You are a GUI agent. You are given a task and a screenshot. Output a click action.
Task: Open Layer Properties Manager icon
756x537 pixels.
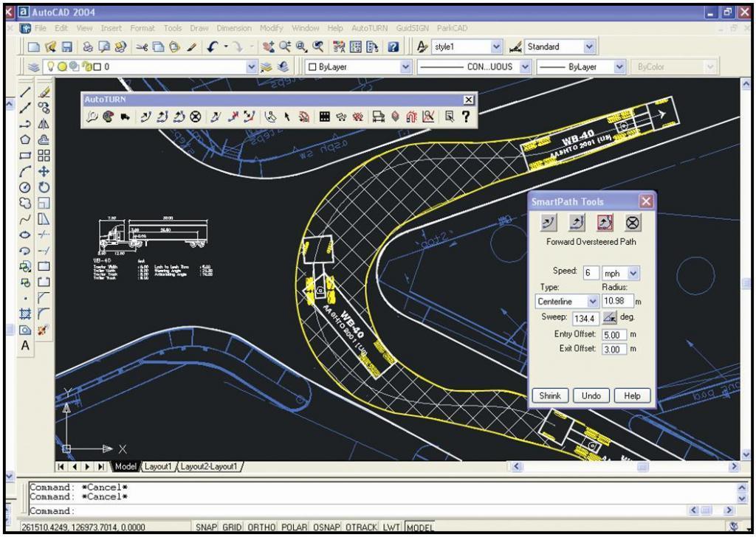pyautogui.click(x=33, y=67)
